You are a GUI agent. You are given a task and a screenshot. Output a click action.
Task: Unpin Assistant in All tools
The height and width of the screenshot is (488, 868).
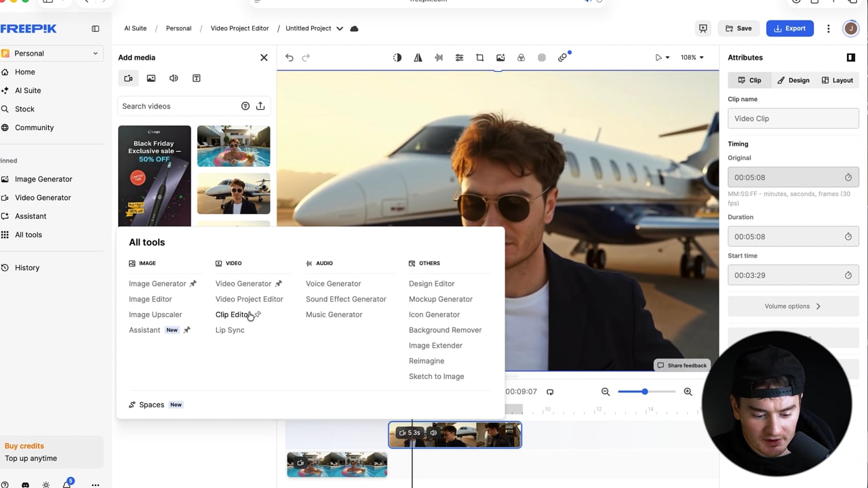pyautogui.click(x=186, y=330)
